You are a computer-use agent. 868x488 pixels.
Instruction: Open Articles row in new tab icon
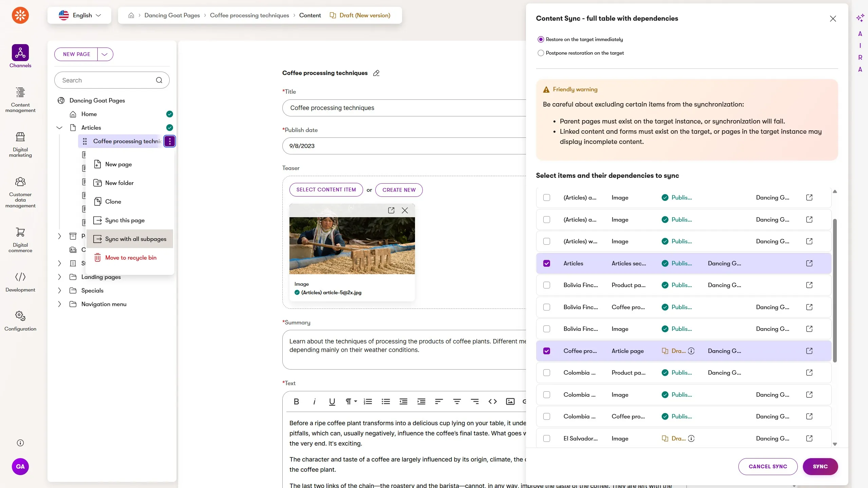(x=809, y=263)
